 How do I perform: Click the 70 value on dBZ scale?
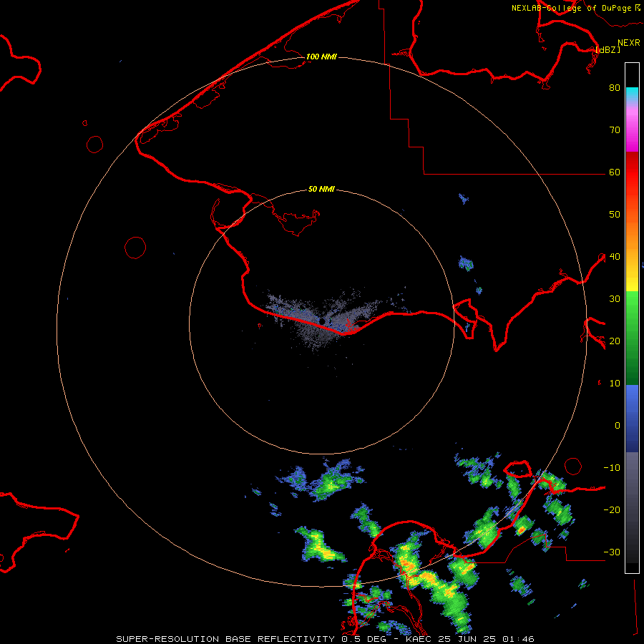(x=615, y=130)
